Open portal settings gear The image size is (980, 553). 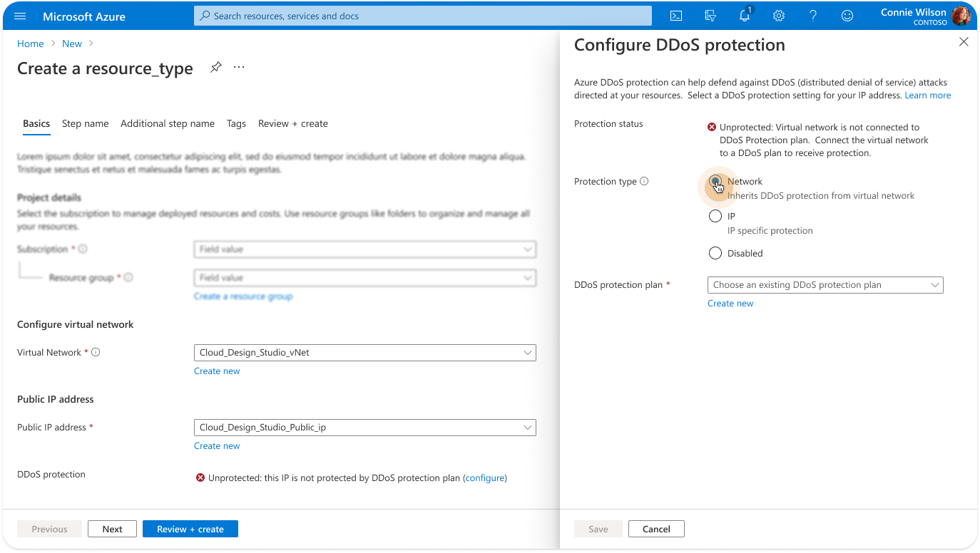point(779,16)
